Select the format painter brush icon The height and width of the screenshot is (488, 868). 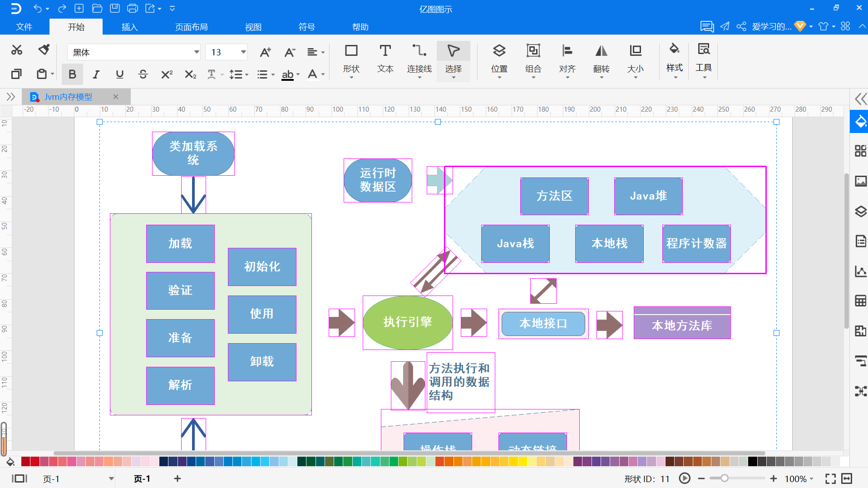coord(44,50)
